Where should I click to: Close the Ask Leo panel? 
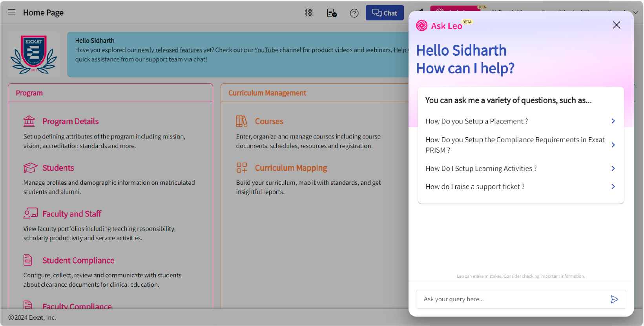pyautogui.click(x=616, y=25)
